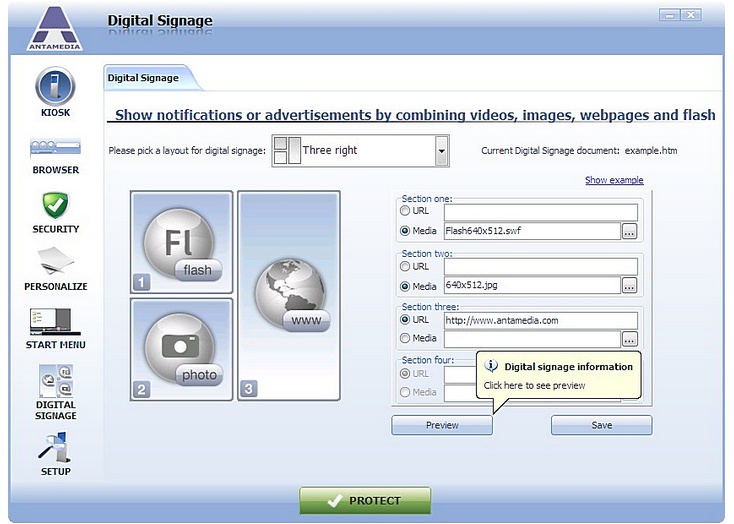Viewport: 734px width, 524px height.
Task: Click the http://www.antamedia.com URL field
Action: 541,320
